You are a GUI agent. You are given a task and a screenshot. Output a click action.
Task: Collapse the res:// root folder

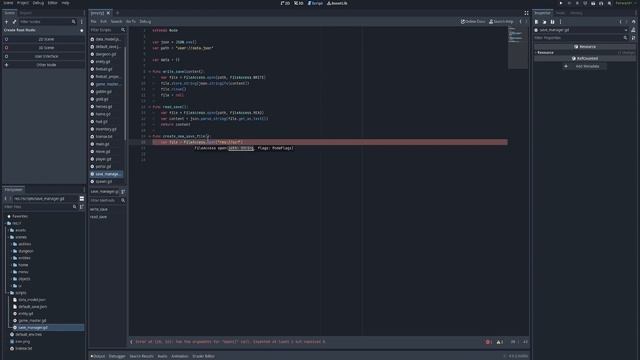tap(5, 223)
